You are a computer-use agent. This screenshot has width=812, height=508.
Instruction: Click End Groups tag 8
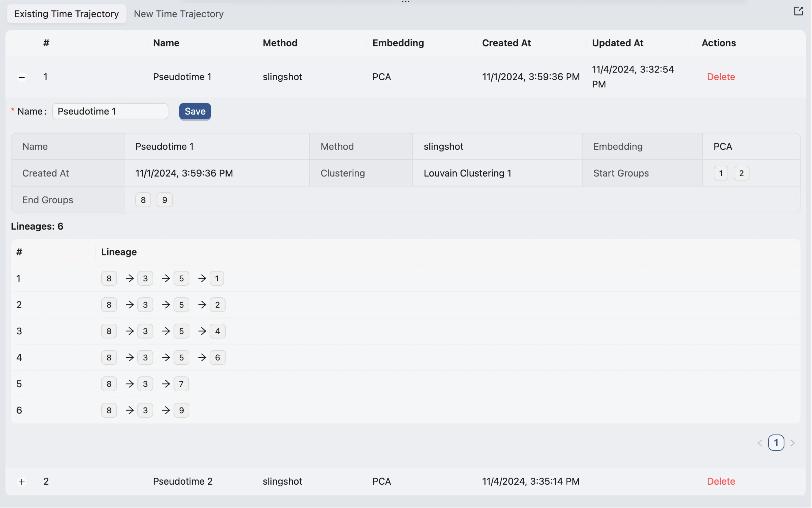(143, 200)
